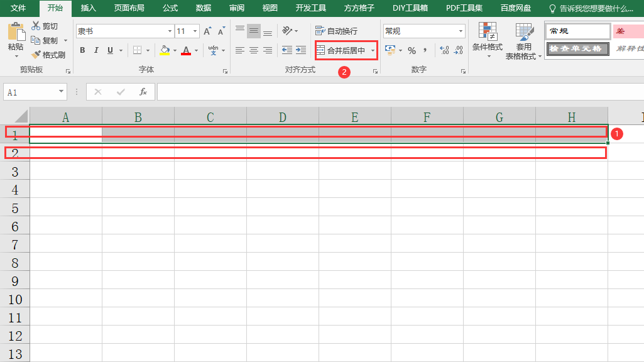Switch to the PDF工具集 tab
The image size is (644, 362).
(x=464, y=8)
